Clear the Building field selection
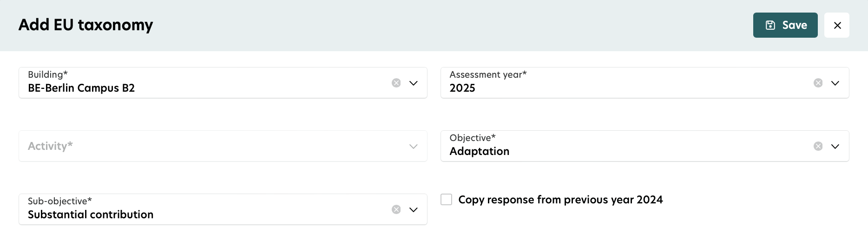Image resolution: width=868 pixels, height=242 pixels. (x=396, y=83)
